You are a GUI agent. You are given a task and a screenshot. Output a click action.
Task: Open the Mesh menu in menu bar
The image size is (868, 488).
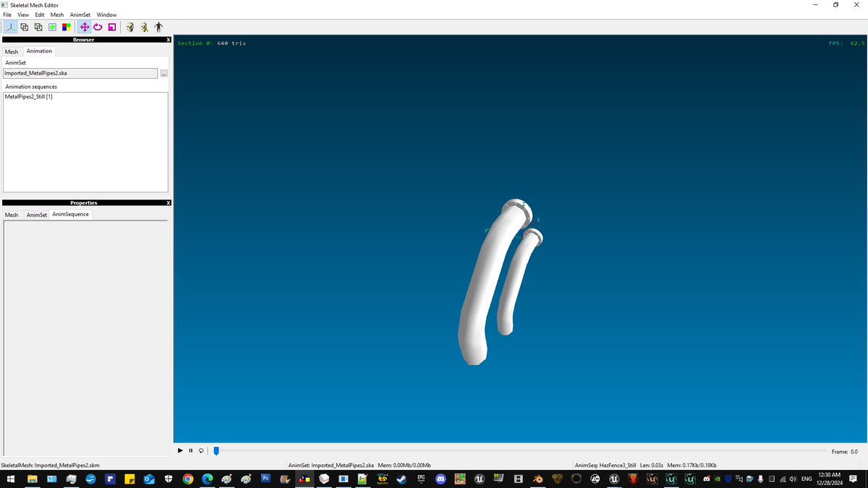[x=57, y=14]
